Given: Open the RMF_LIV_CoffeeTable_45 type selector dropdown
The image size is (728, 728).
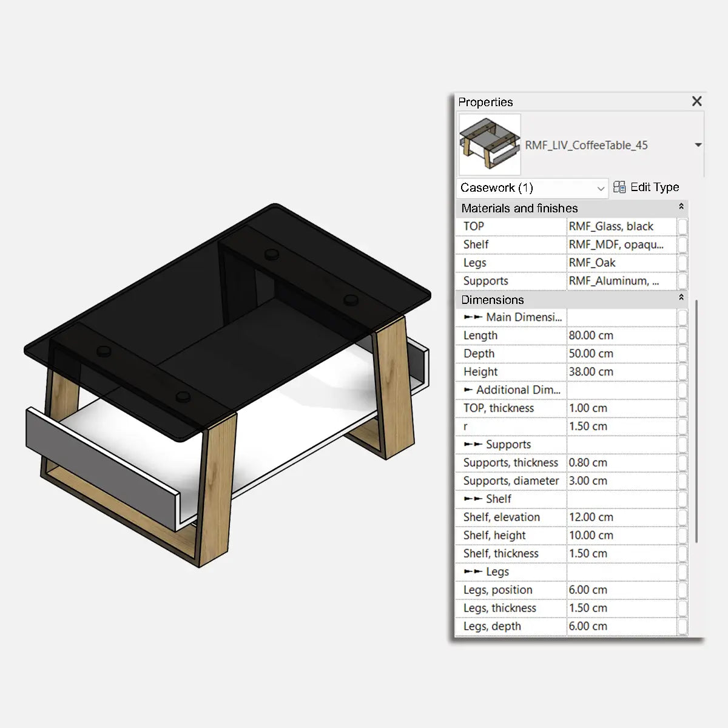Looking at the screenshot, I should pyautogui.click(x=698, y=145).
